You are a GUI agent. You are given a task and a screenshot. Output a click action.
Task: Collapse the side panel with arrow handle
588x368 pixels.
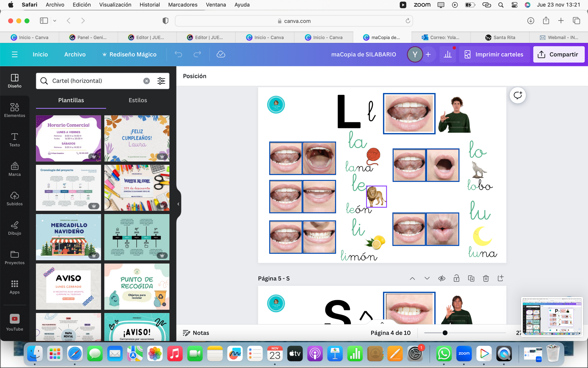[178, 204]
